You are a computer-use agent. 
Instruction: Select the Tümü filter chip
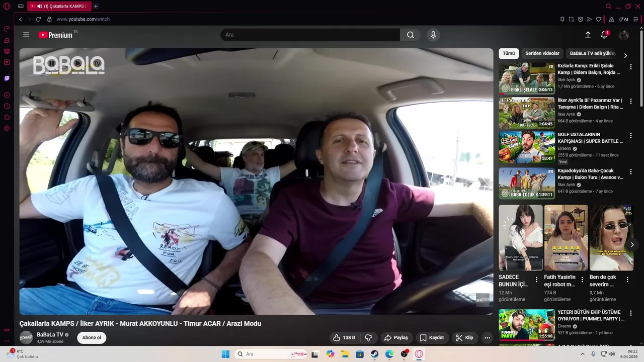509,53
